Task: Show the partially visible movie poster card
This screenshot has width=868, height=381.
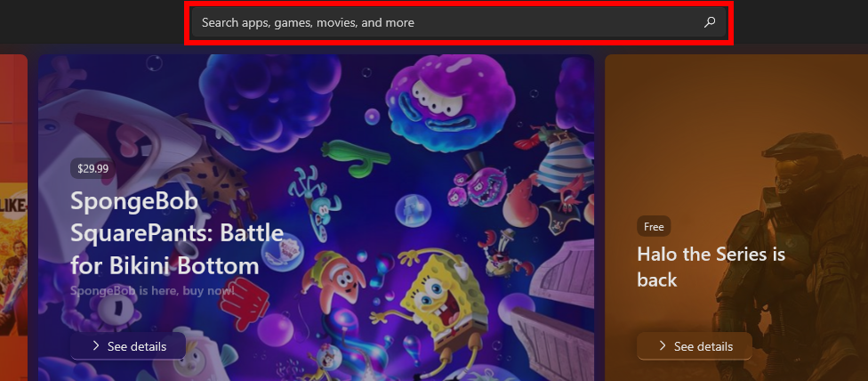Action: tap(13, 217)
